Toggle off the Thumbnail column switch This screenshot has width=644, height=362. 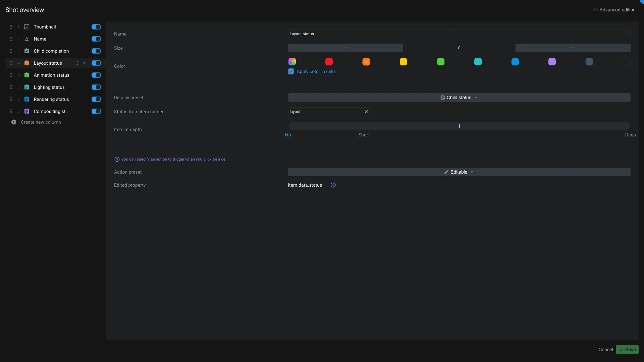tap(96, 27)
